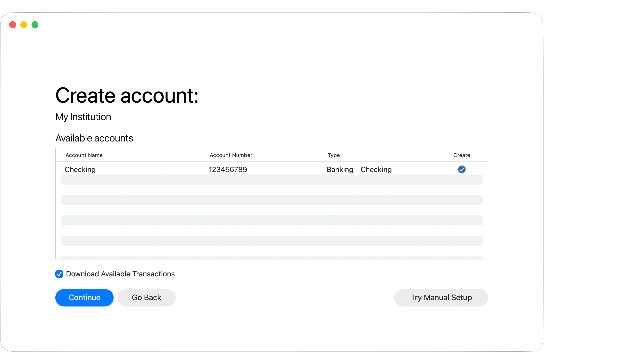Click the Create column header
This screenshot has width=631, height=364.
click(x=462, y=155)
